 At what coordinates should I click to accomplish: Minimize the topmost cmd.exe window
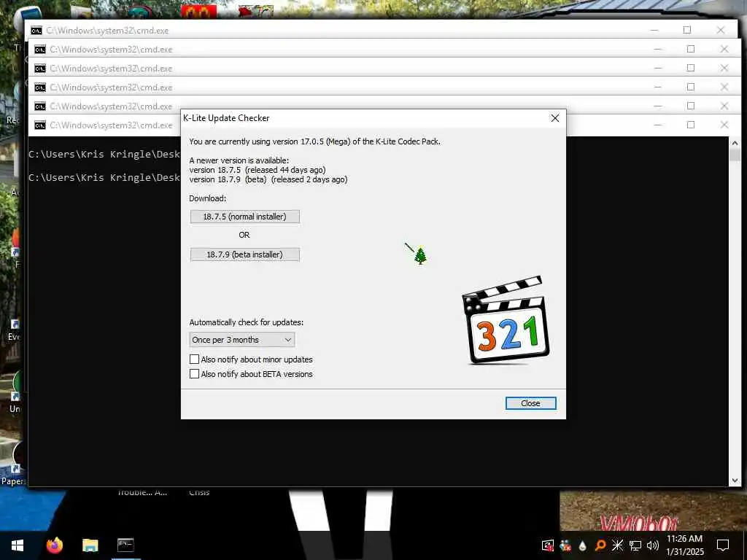[654, 30]
